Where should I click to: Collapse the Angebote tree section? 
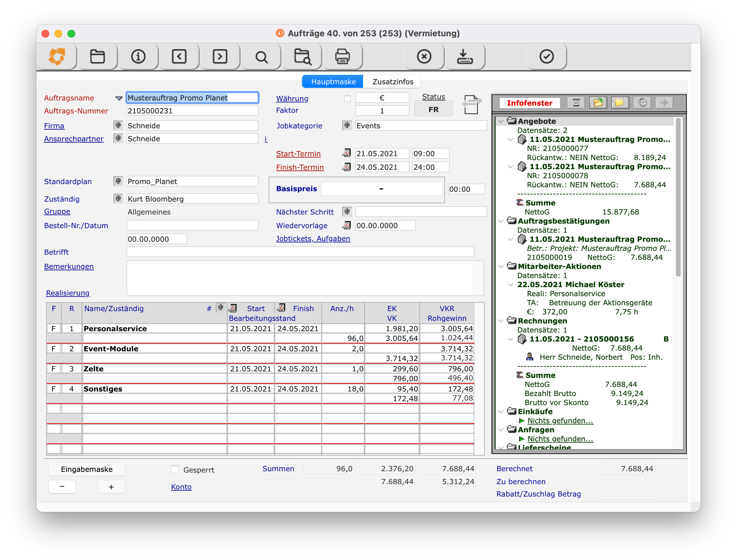(501, 121)
